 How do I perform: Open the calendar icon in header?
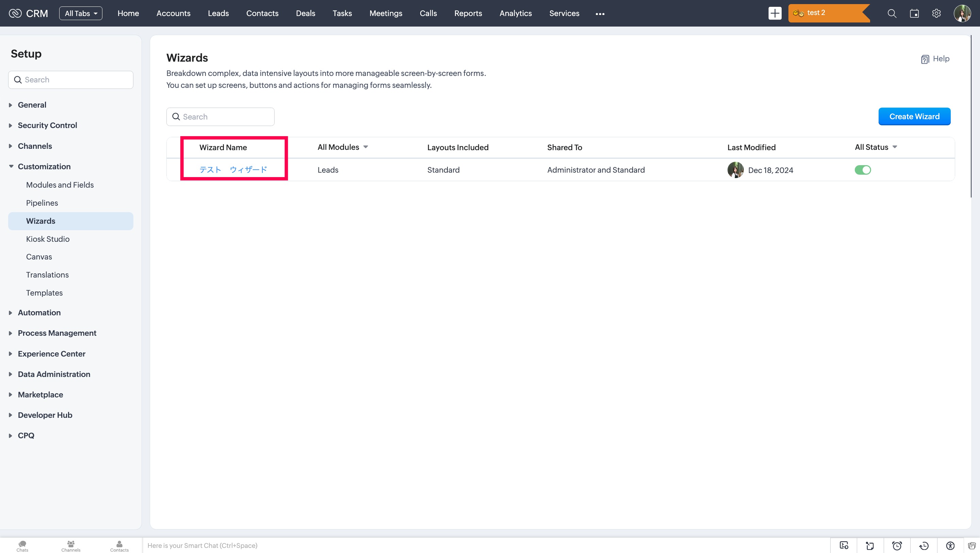(x=914, y=13)
